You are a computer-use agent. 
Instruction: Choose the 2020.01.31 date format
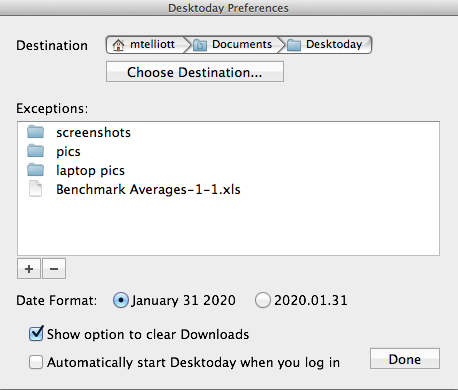(263, 300)
